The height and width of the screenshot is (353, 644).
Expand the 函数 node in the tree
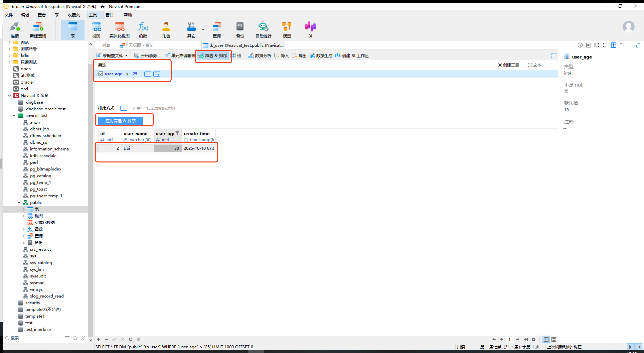pyautogui.click(x=23, y=229)
